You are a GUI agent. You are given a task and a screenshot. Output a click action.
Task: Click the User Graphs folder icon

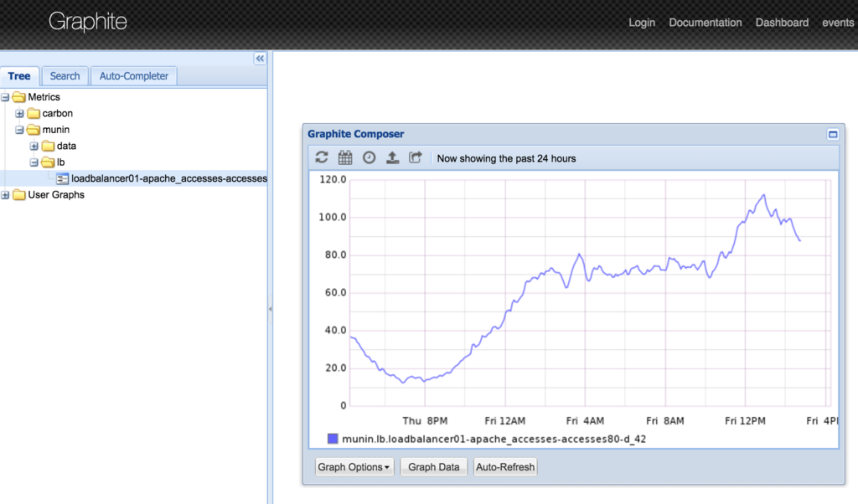click(19, 195)
